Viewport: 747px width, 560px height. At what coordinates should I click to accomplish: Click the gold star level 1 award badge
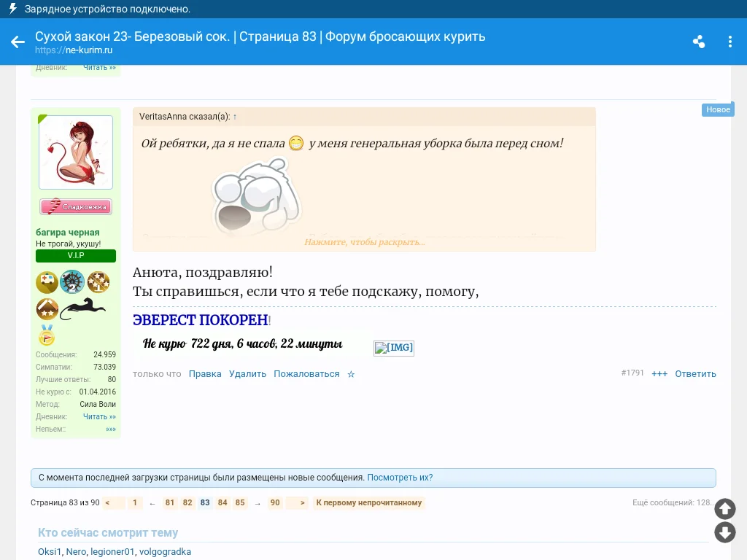pyautogui.click(x=98, y=281)
